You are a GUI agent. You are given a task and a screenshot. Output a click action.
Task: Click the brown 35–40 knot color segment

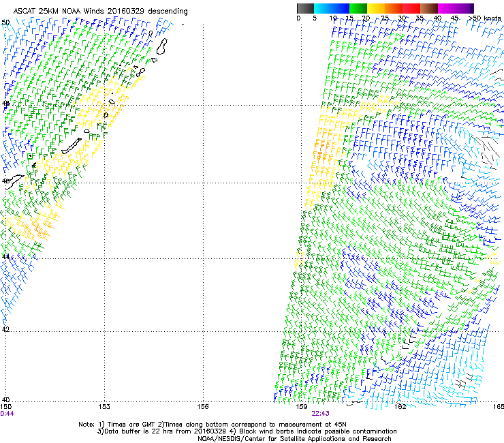429,8
